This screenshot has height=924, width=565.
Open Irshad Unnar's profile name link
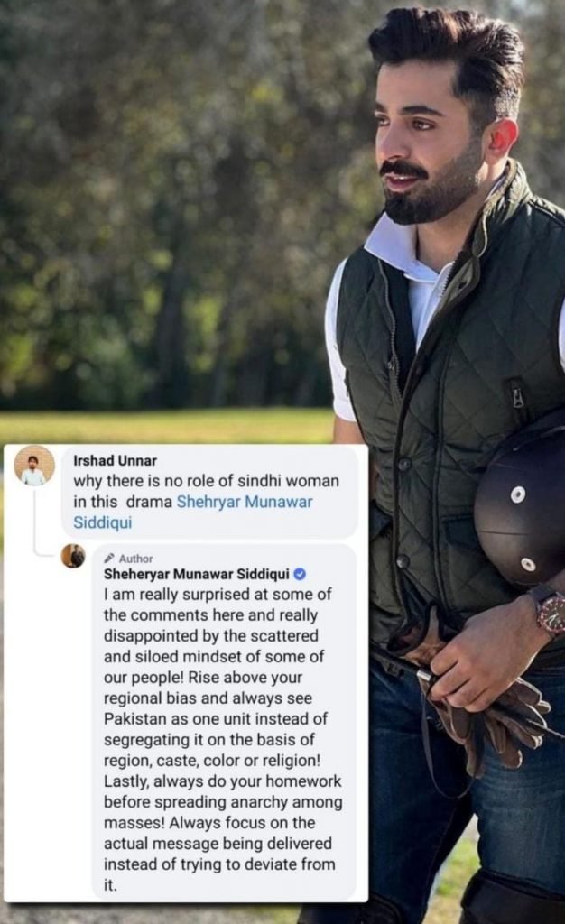115,460
